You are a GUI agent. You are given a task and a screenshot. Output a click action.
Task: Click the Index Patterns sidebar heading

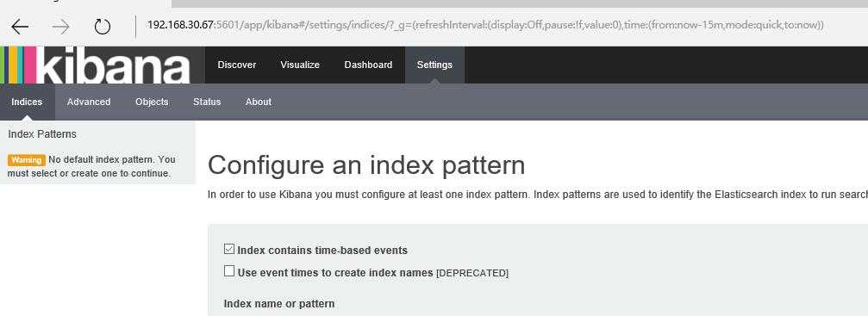point(42,134)
